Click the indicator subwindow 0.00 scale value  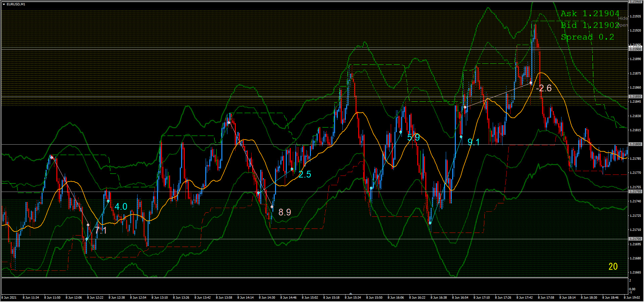632,289
